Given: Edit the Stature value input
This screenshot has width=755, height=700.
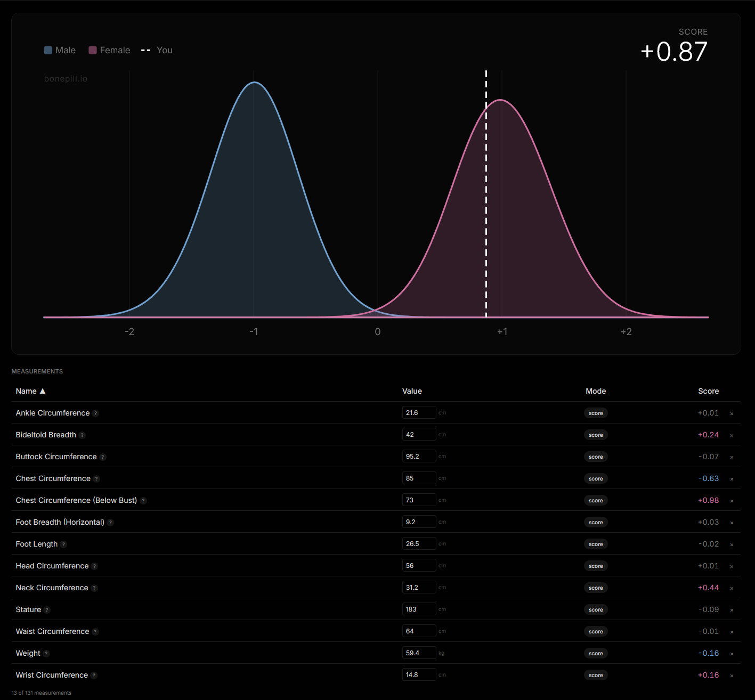Looking at the screenshot, I should tap(419, 609).
